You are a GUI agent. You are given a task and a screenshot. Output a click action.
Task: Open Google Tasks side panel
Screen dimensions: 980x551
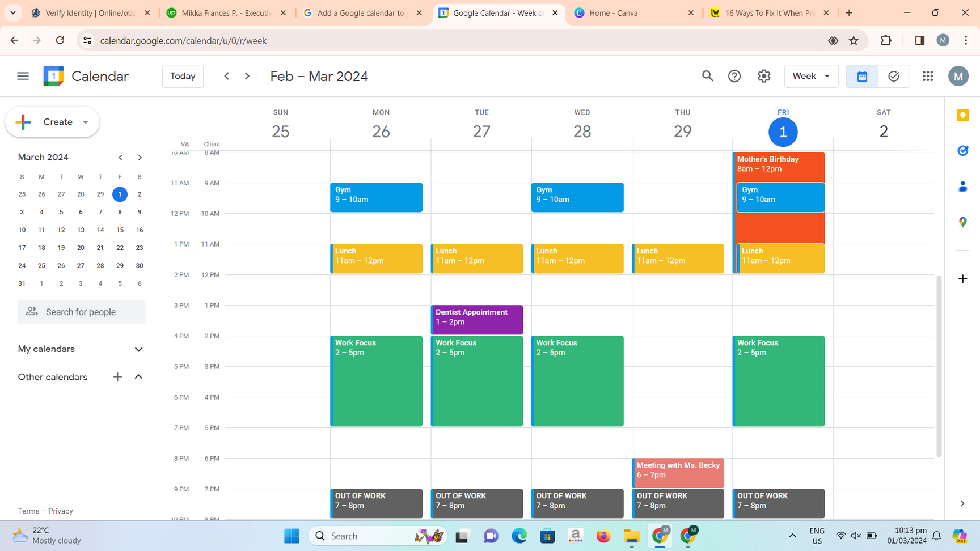pos(962,151)
